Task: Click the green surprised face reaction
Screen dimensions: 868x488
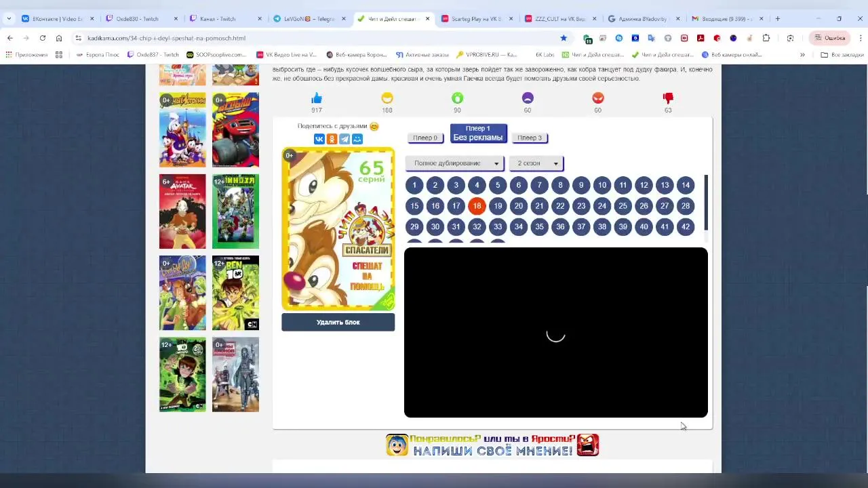Action: tap(457, 98)
